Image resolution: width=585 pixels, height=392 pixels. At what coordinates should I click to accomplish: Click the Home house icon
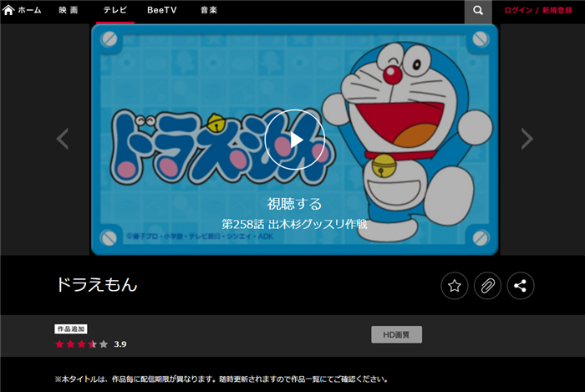click(9, 11)
